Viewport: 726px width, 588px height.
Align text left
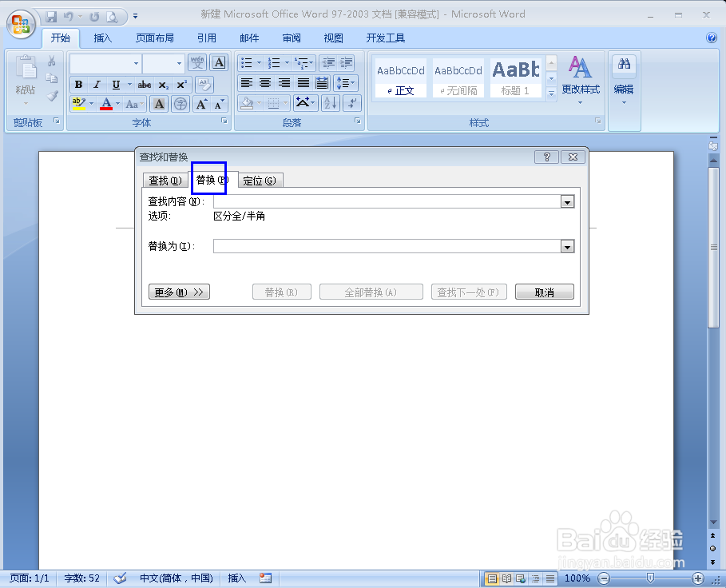pos(247,83)
